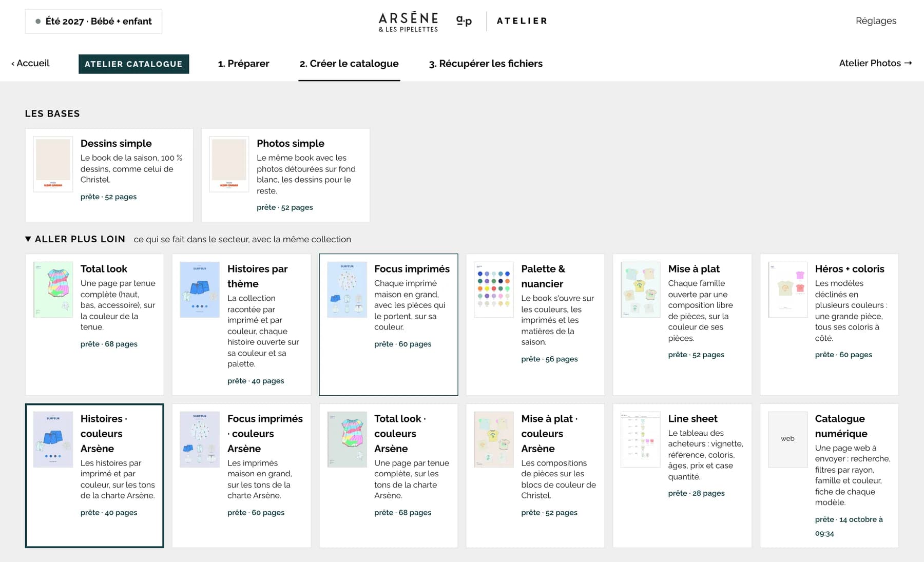Click the LES BASES section heading

click(x=52, y=113)
